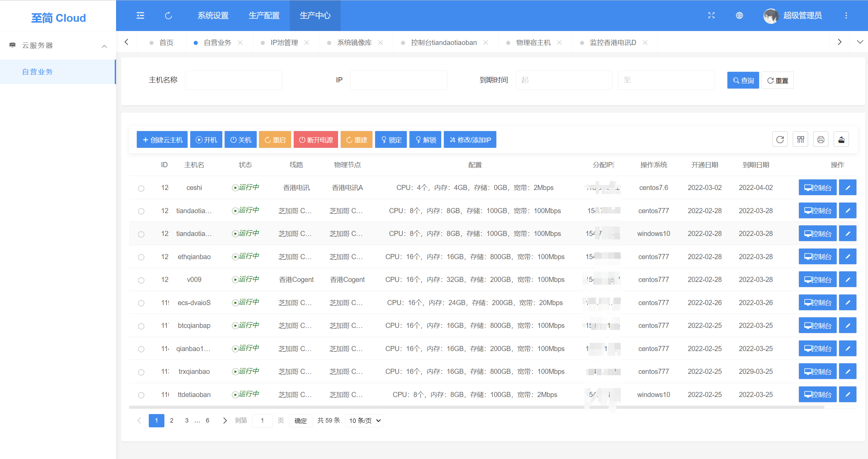868x459 pixels.
Task: Select the radio button for ethqianbao row
Action: 141,257
